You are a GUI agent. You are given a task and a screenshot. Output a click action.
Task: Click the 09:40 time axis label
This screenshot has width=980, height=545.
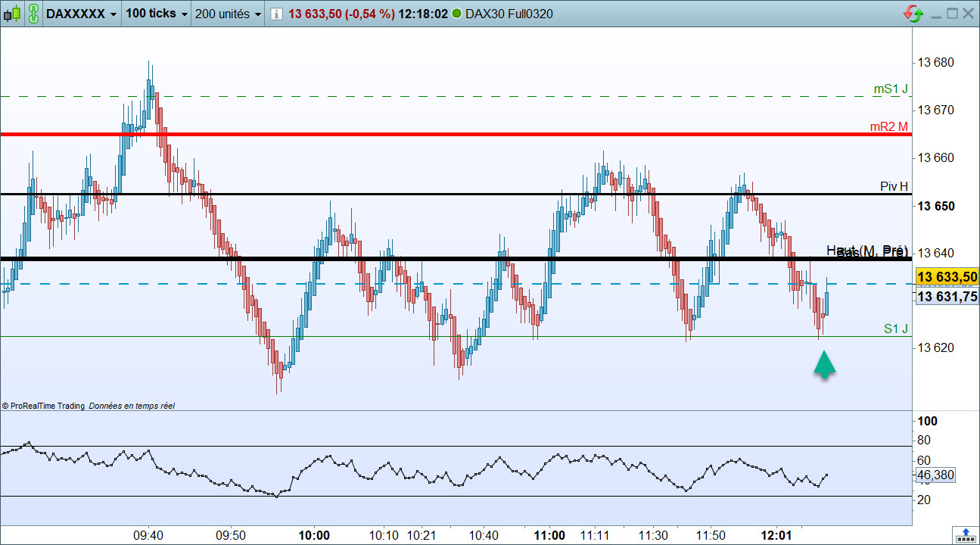pos(148,535)
